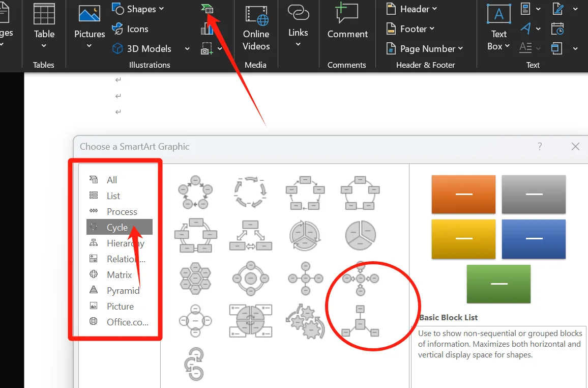Close the SmartArt Graphic dialog
Screen dimensions: 588x388
[575, 147]
